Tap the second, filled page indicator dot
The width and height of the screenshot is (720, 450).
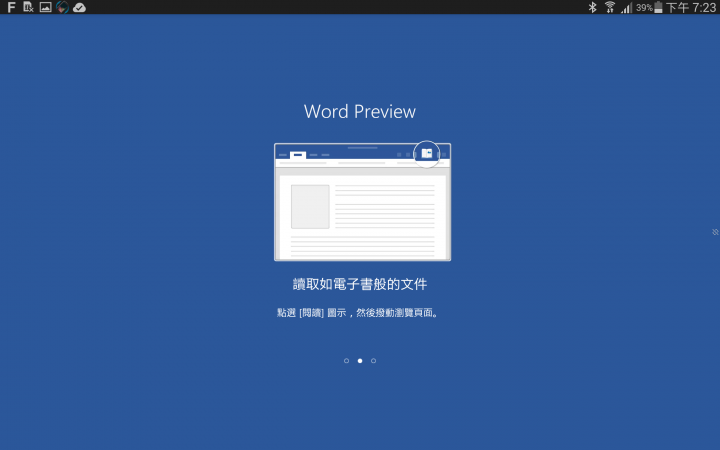[x=360, y=360]
